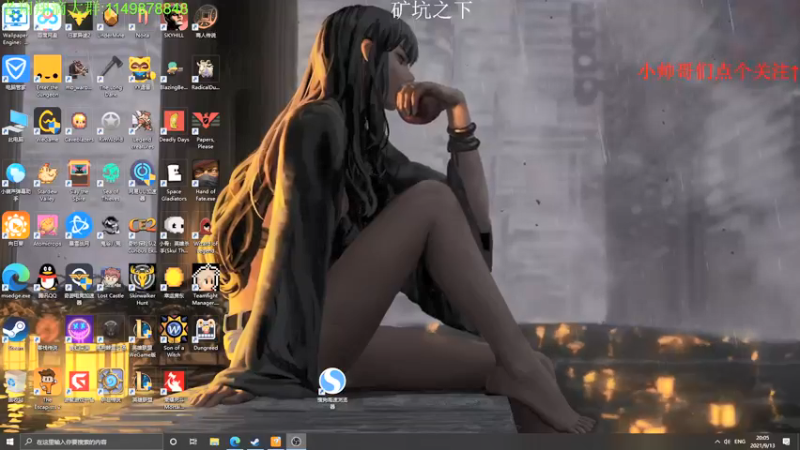This screenshot has height=450, width=800.
Task: Switch to Edge on the taskbar
Action: [x=235, y=441]
